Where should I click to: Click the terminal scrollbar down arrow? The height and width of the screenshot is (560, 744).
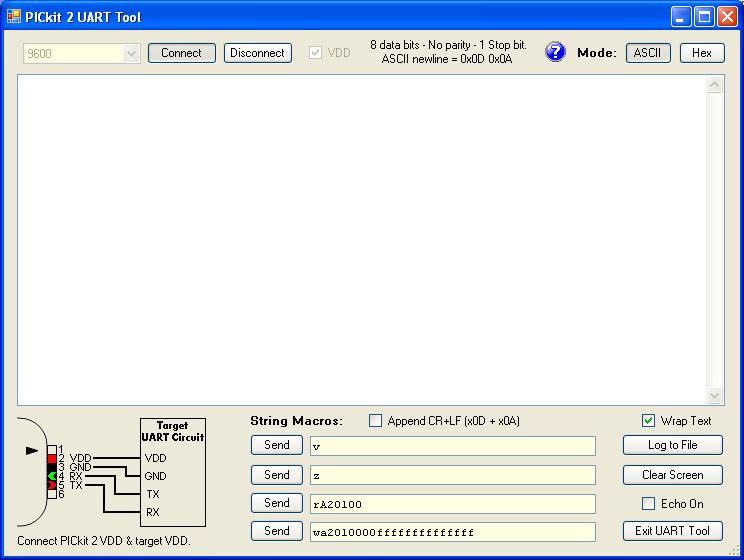[x=715, y=395]
